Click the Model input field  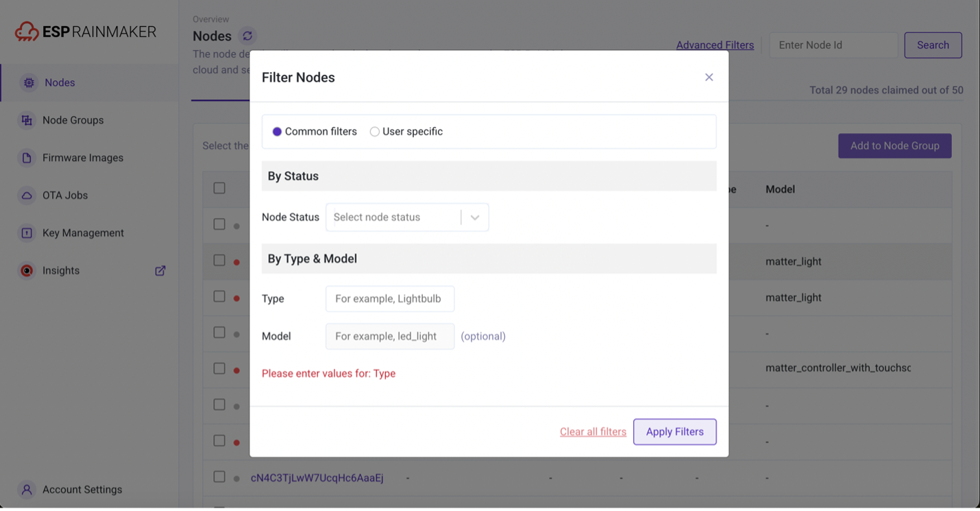(x=390, y=337)
